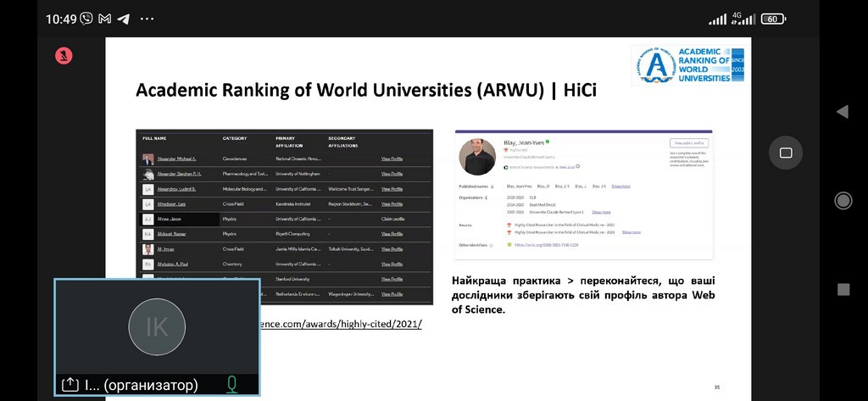Tap the 4G signal strength icon
This screenshot has height=401, width=868.
[743, 19]
